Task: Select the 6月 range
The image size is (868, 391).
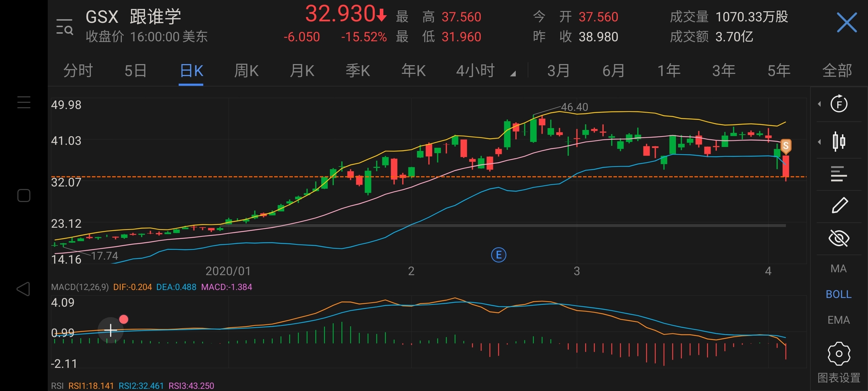Action: (614, 70)
